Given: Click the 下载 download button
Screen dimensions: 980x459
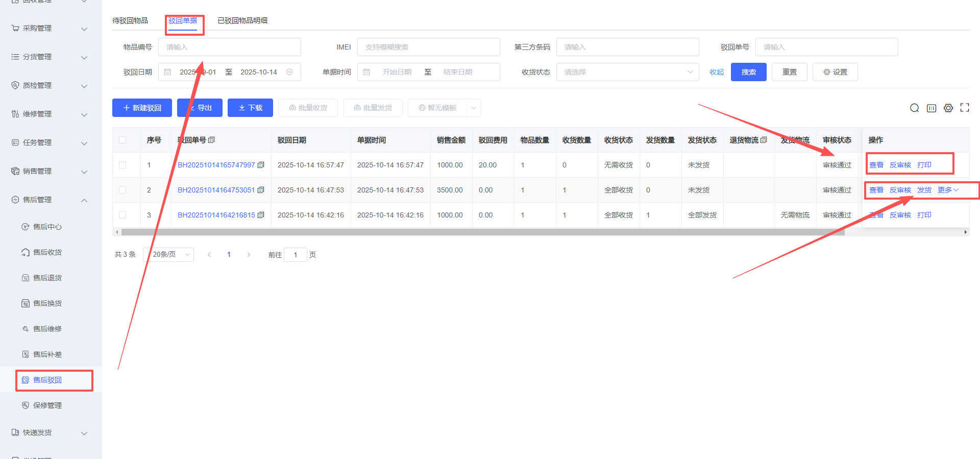Looking at the screenshot, I should click(x=250, y=108).
